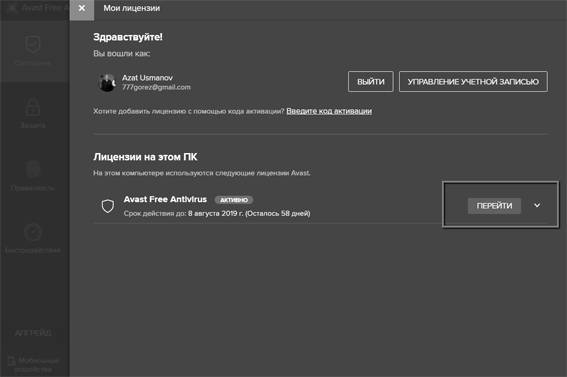Open the Privacy fingerprint icon in sidebar
This screenshot has width=567, height=377.
tap(33, 169)
